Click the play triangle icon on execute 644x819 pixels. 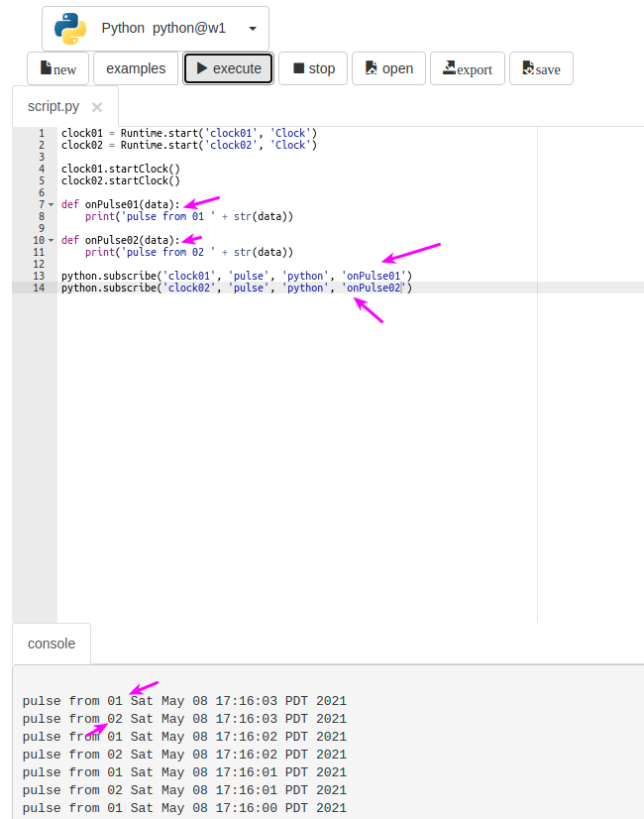[x=202, y=67]
